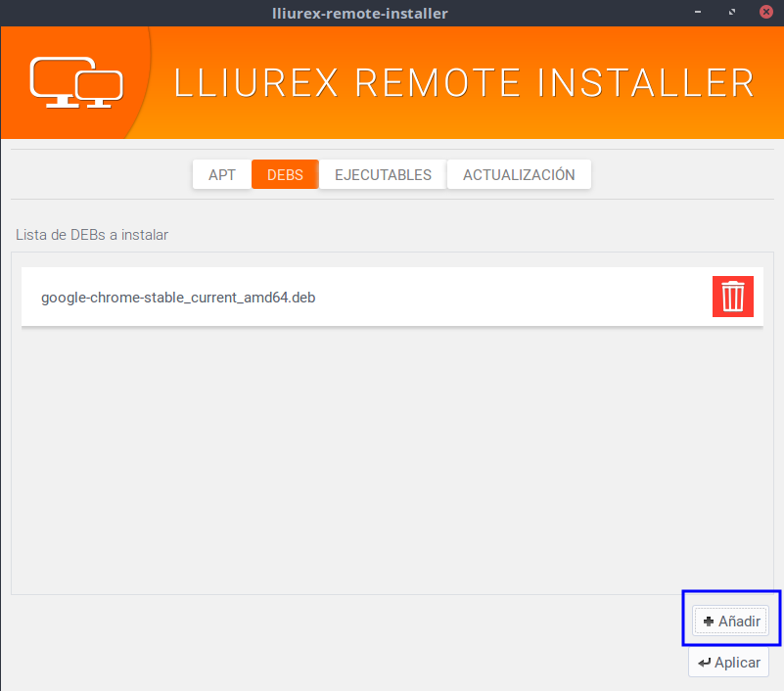Switch to the APT tab
The width and height of the screenshot is (784, 691).
222,175
